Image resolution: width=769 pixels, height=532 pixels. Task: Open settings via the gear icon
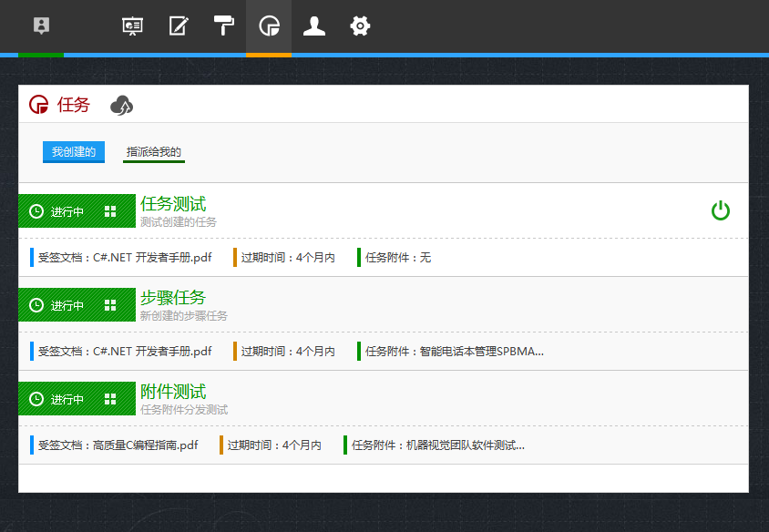(x=360, y=26)
